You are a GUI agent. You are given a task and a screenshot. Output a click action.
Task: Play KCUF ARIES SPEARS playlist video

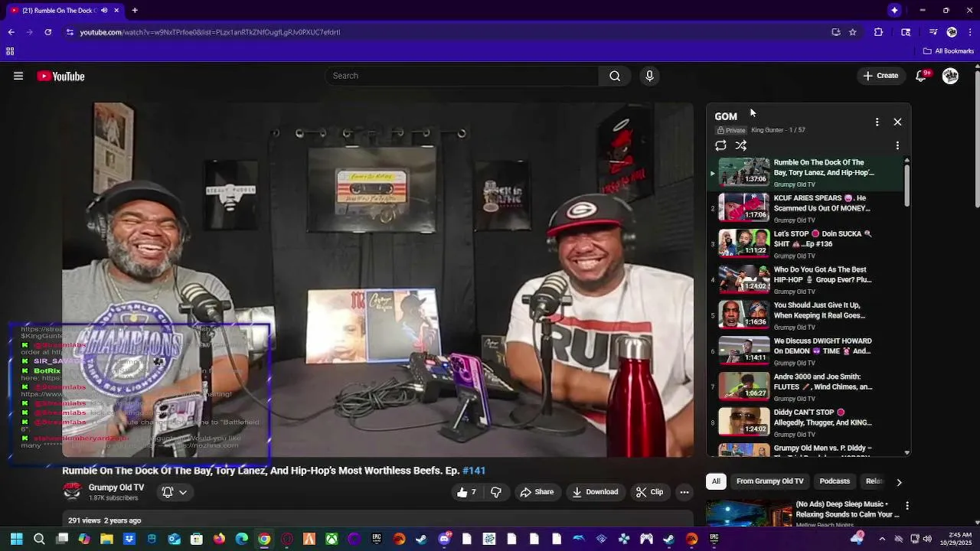[804, 207]
